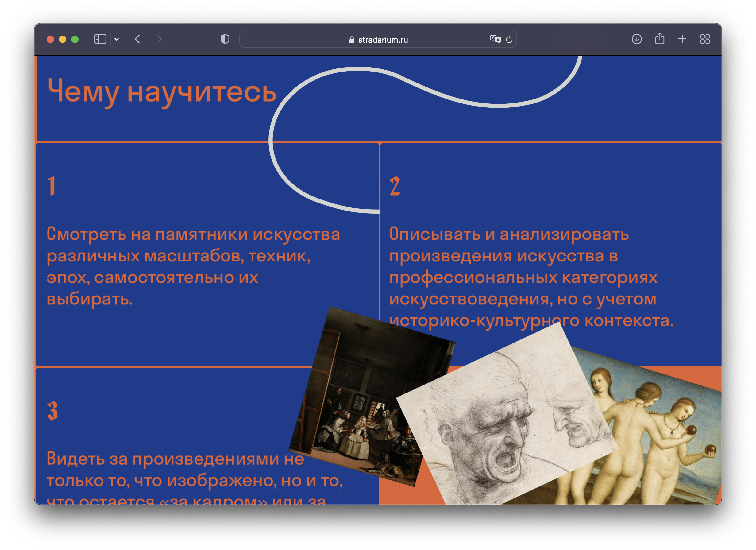Show the tab overview grid icon
This screenshot has height=550, width=756.
[705, 39]
